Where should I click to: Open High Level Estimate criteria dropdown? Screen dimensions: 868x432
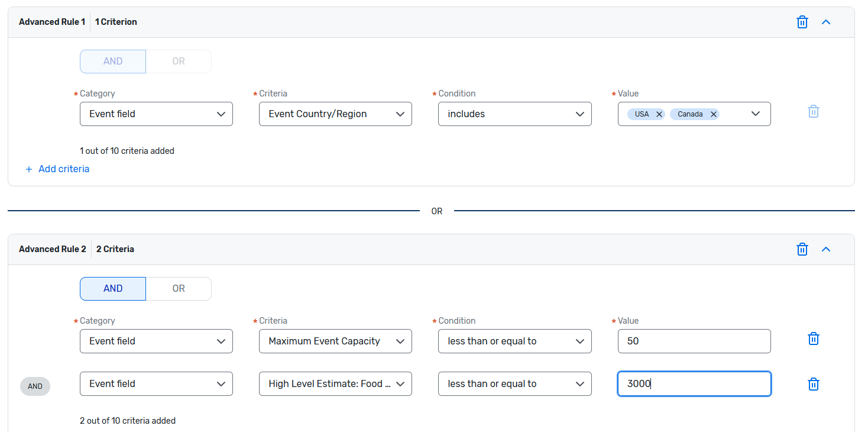[x=335, y=384]
